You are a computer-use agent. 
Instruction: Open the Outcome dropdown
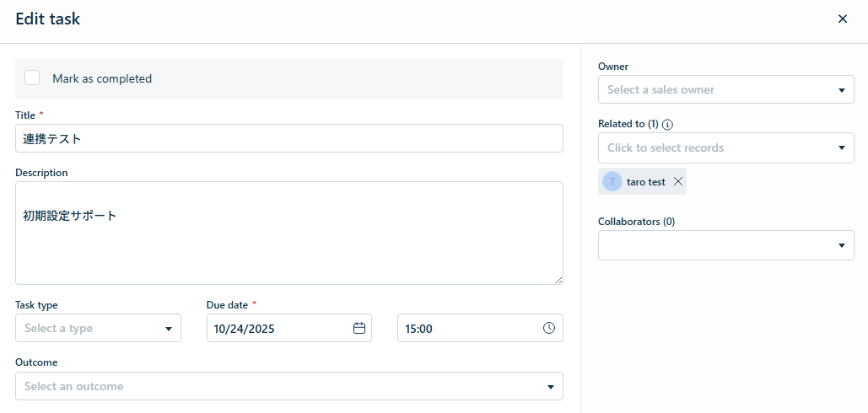288,387
